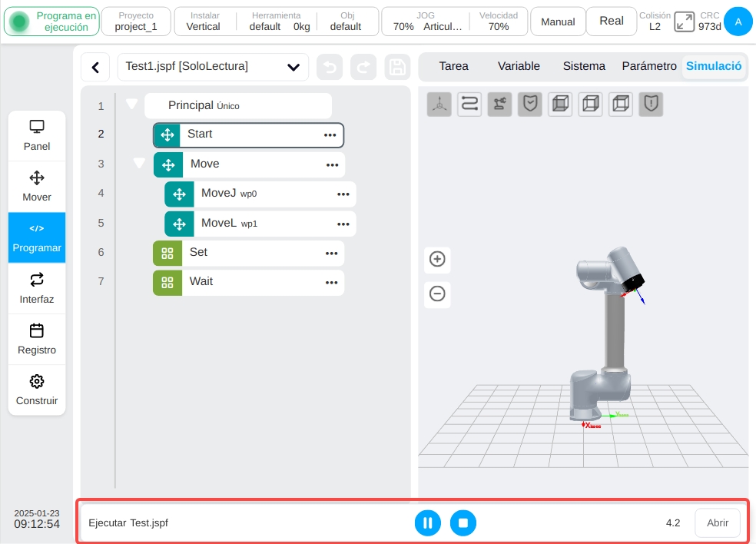Zoom in the 3D simulation view
Screen dimensions: 756x544
tap(437, 259)
